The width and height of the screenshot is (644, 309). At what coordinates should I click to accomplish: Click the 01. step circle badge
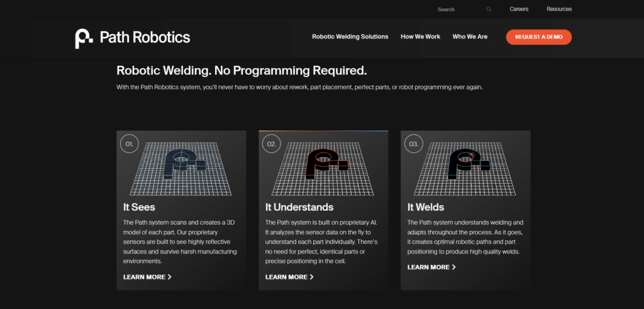click(x=130, y=144)
